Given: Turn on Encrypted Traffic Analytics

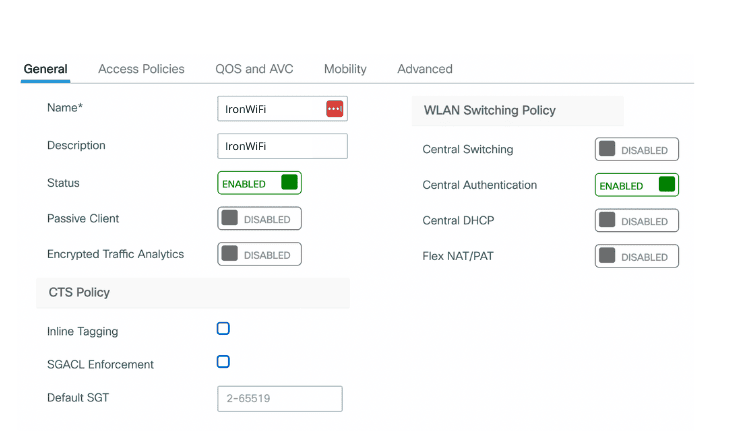Looking at the screenshot, I should coord(259,254).
